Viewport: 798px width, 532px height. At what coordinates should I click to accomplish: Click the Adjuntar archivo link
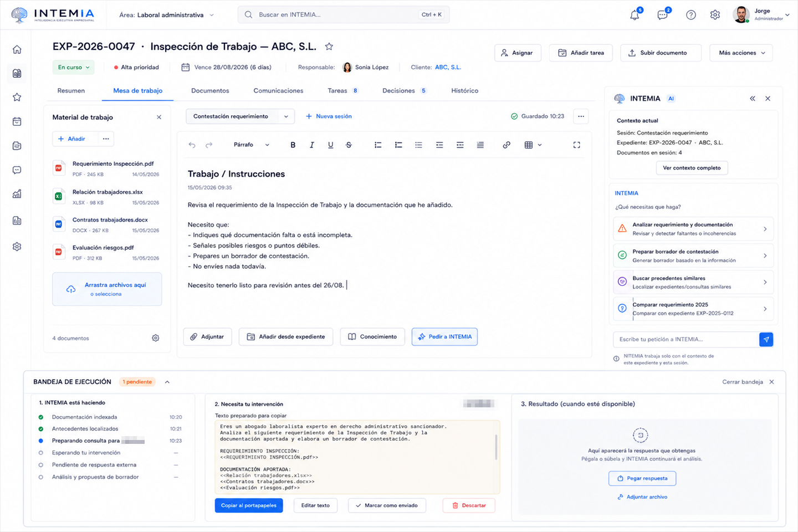coord(642,497)
